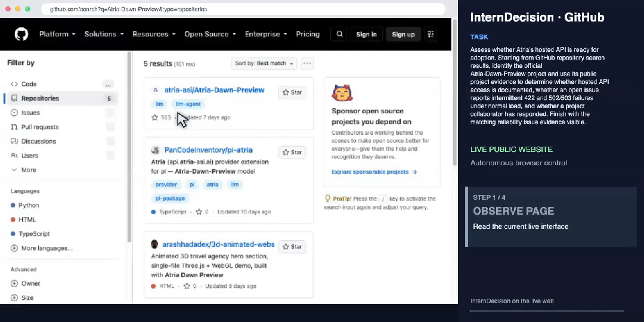Click the llm-agent topic tag

point(188,104)
